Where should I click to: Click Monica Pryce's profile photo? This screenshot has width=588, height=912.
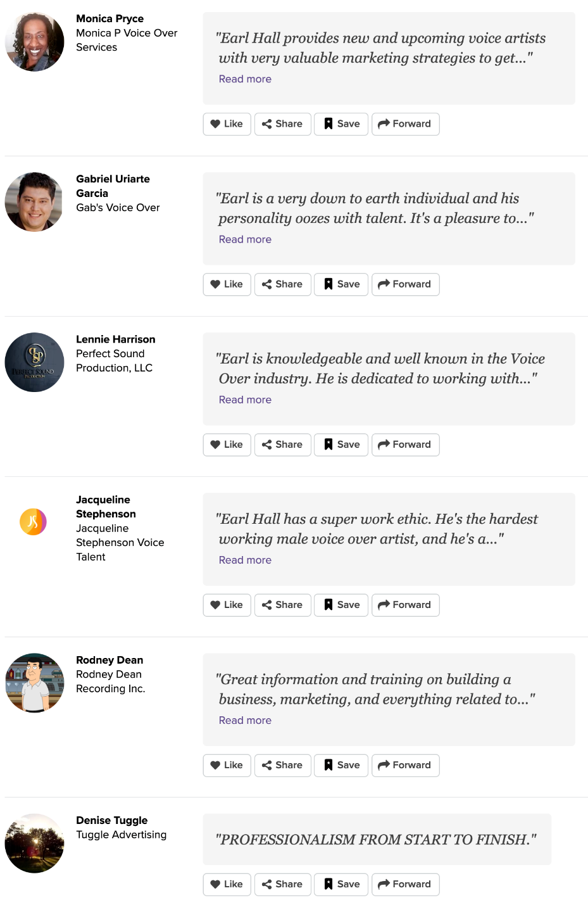coord(35,42)
